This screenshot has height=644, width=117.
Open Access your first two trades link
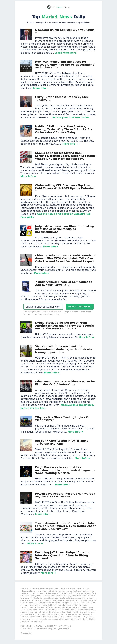click(x=71, y=117)
